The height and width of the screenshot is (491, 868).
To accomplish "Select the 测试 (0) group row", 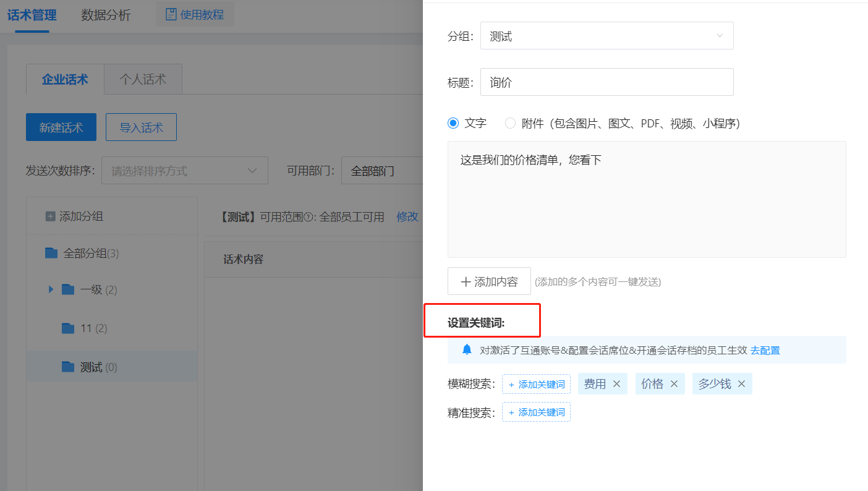I will point(112,367).
